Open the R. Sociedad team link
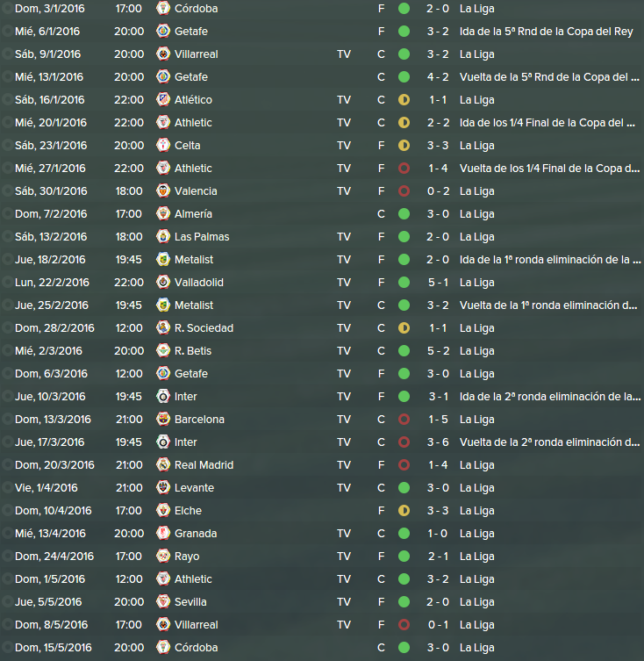Image resolution: width=644 pixels, height=661 pixels. click(204, 328)
